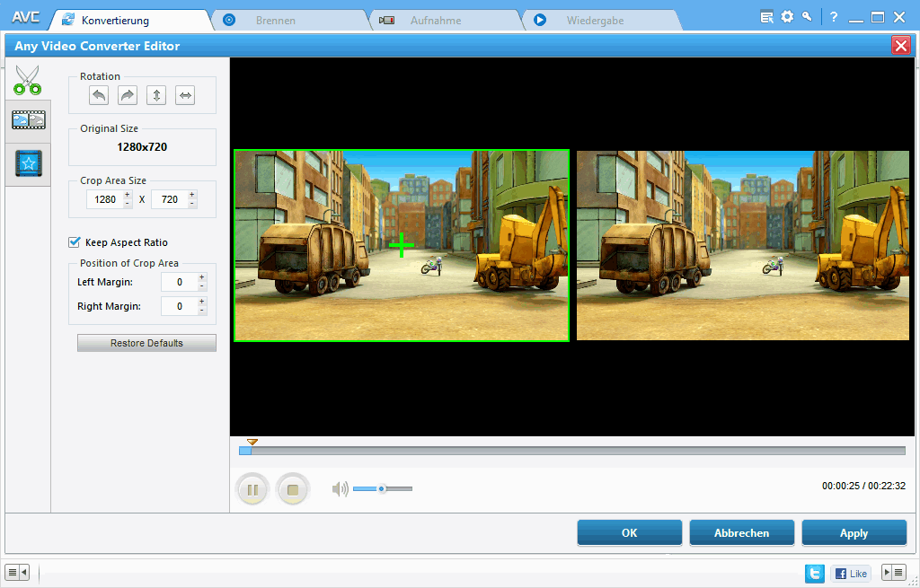Click the video seek progress bar
920x588 pixels.
(572, 451)
